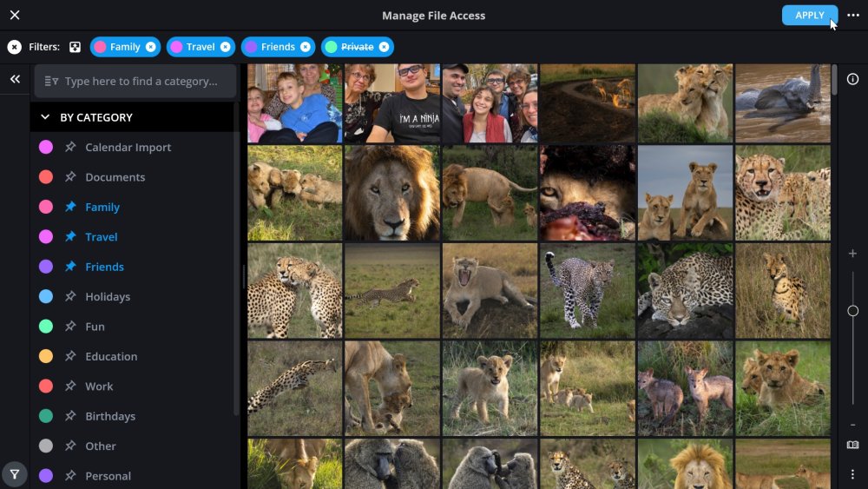Select the elephant in water photo

783,103
